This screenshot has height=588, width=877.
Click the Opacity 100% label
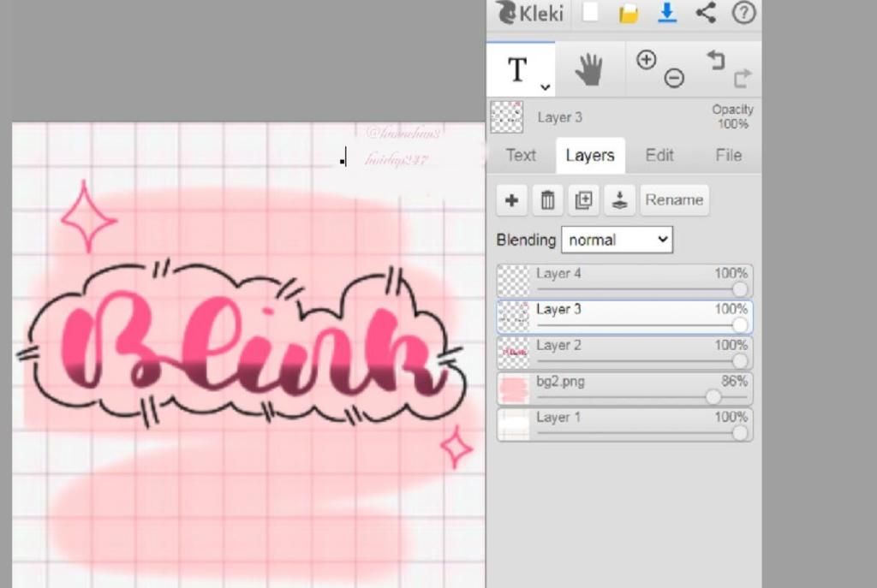coord(732,116)
